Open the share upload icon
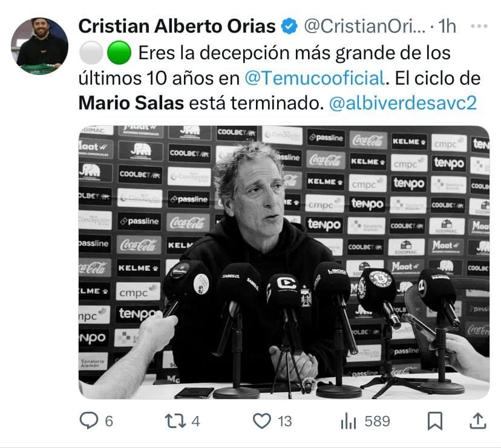Image resolution: width=501 pixels, height=448 pixels. [x=478, y=421]
